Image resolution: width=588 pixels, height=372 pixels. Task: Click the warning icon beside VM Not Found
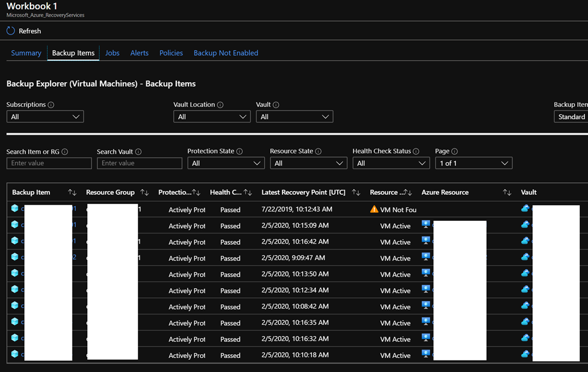coord(374,209)
